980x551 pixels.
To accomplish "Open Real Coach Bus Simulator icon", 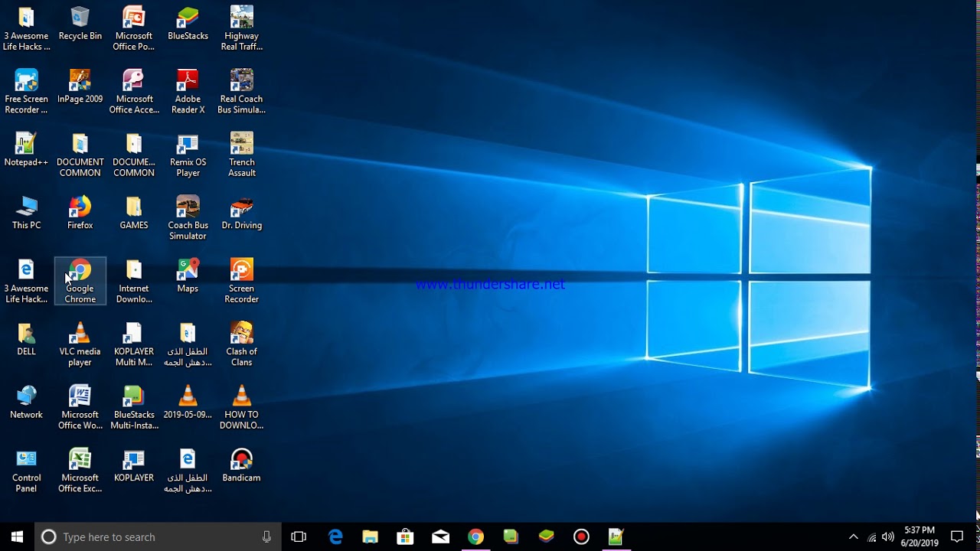I will click(241, 92).
